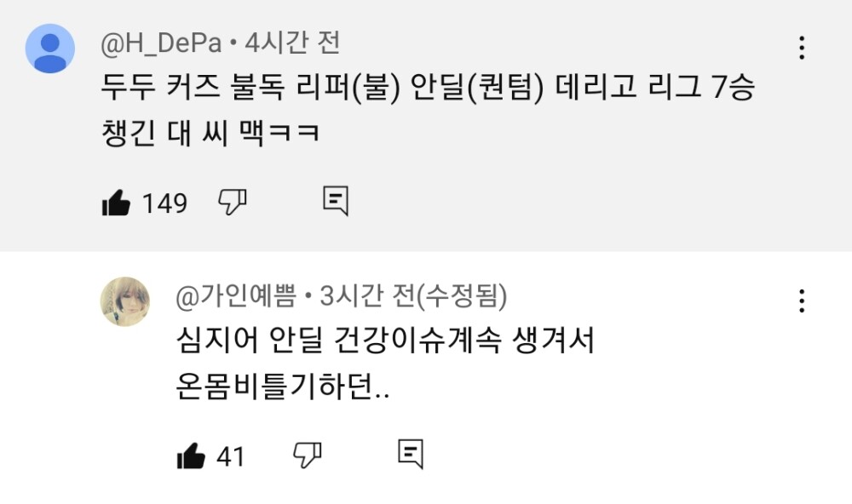Viewport: 852px width, 504px height.
Task: Click the text line '챙긴 대 씨 맥ㅋㅋ'
Action: pyautogui.click(x=210, y=133)
